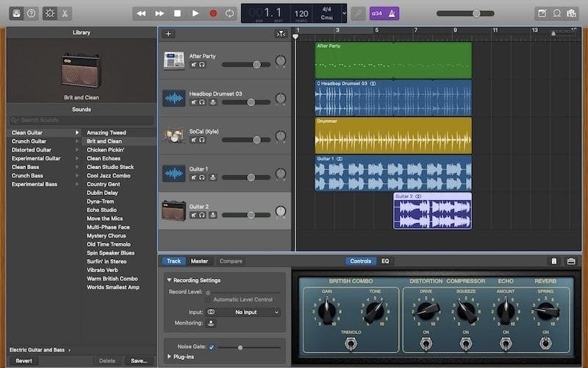Open the LCD display mode dropdown arrow
588x368 pixels.
344,13
